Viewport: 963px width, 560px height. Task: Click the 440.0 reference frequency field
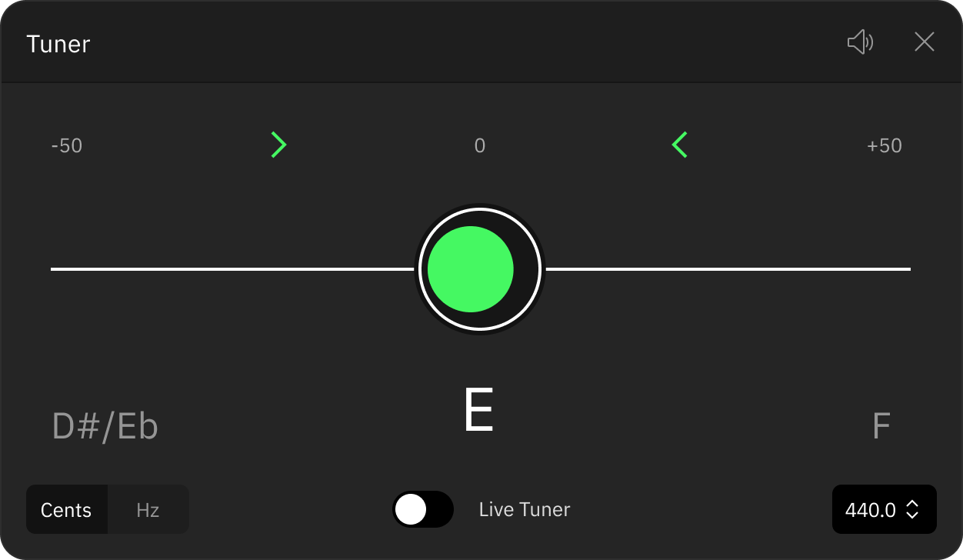(885, 509)
